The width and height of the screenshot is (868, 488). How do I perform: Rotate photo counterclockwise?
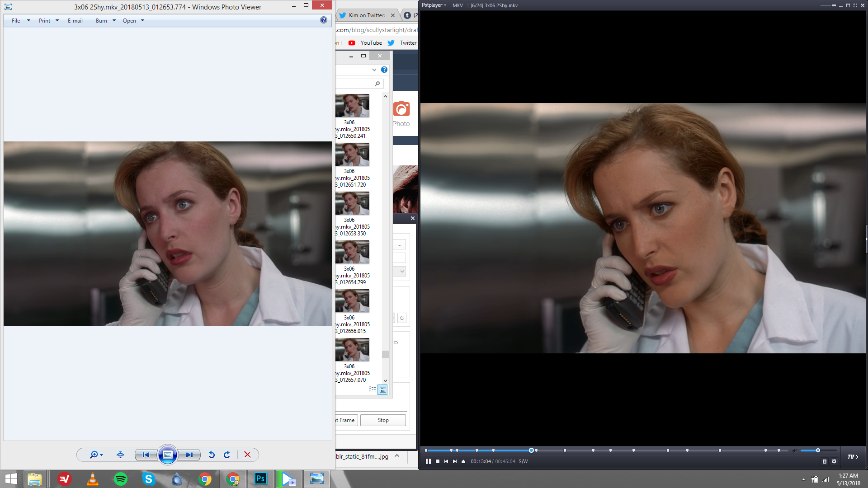pyautogui.click(x=212, y=455)
